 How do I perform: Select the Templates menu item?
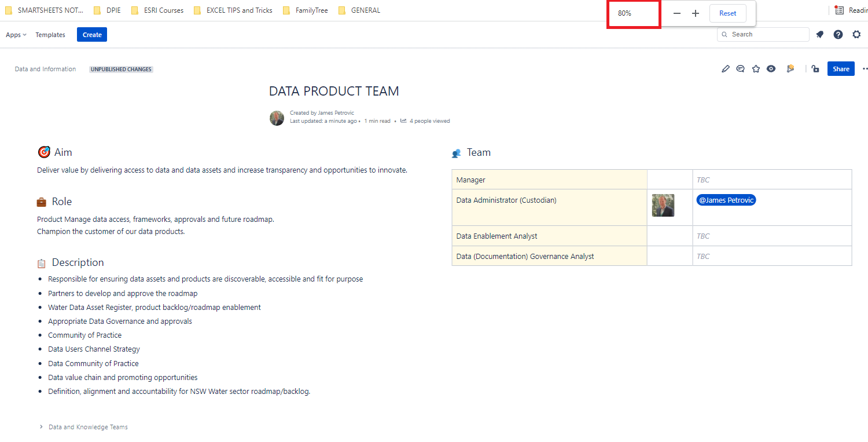50,34
